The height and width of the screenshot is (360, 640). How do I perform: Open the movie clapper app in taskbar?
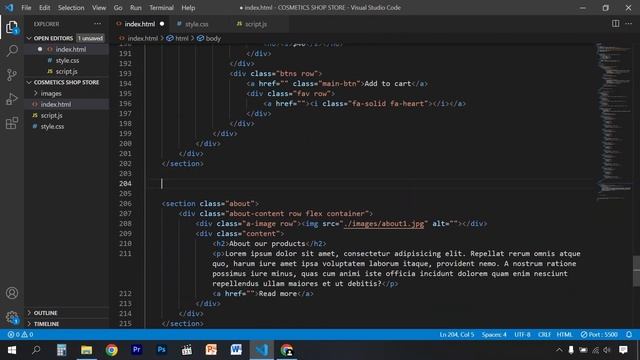click(187, 350)
